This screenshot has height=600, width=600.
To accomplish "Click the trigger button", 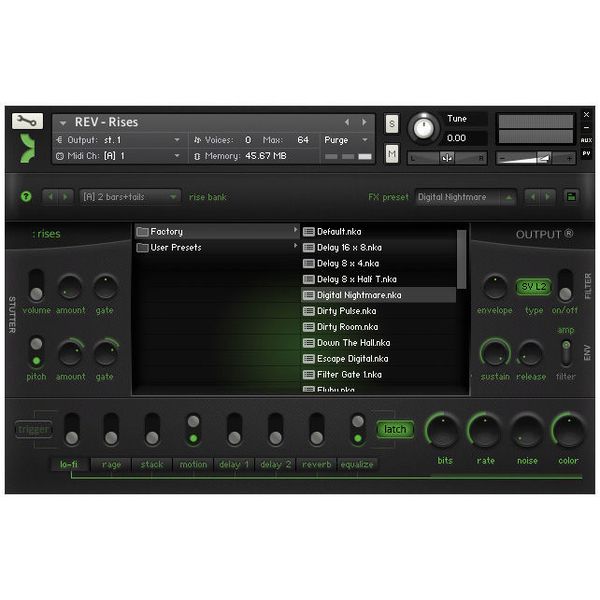I will pos(33,429).
